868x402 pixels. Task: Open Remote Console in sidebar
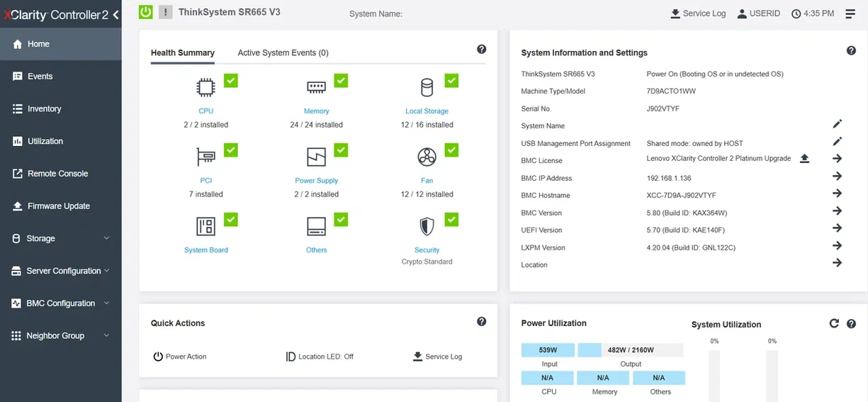point(61,174)
